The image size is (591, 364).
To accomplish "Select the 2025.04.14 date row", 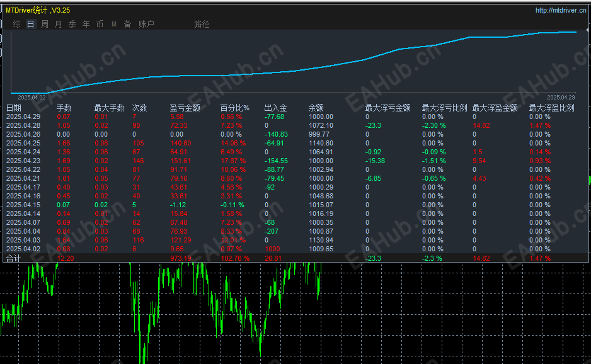I will pyautogui.click(x=23, y=213).
